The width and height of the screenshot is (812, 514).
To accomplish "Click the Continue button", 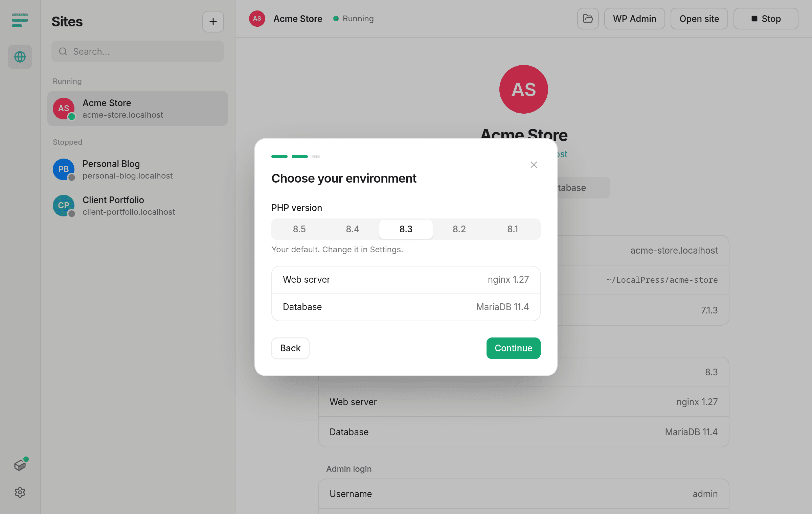I will click(x=514, y=348).
